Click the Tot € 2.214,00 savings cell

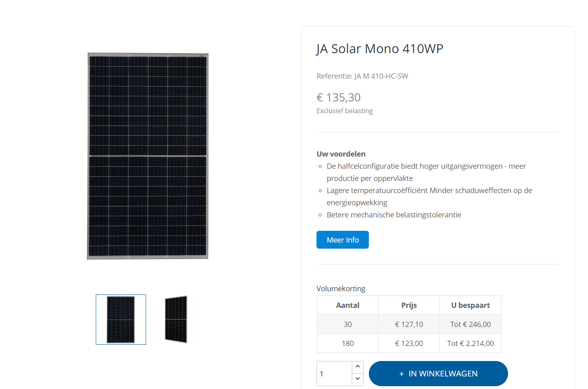[470, 343]
